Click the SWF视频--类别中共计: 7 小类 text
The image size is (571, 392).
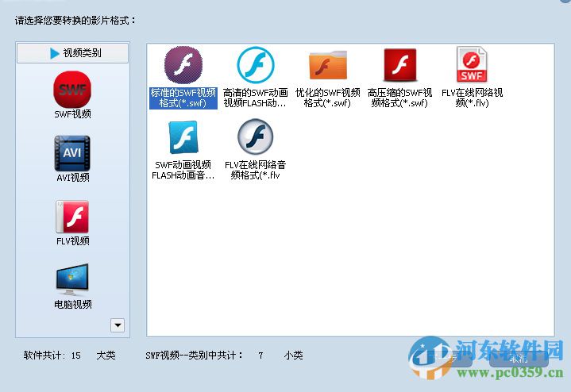pyautogui.click(x=224, y=355)
